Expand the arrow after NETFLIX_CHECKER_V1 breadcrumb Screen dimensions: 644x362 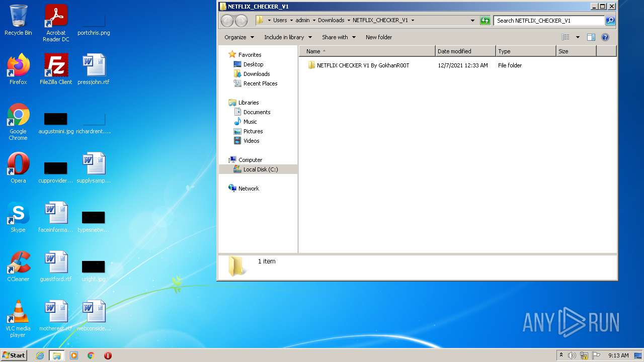[413, 21]
